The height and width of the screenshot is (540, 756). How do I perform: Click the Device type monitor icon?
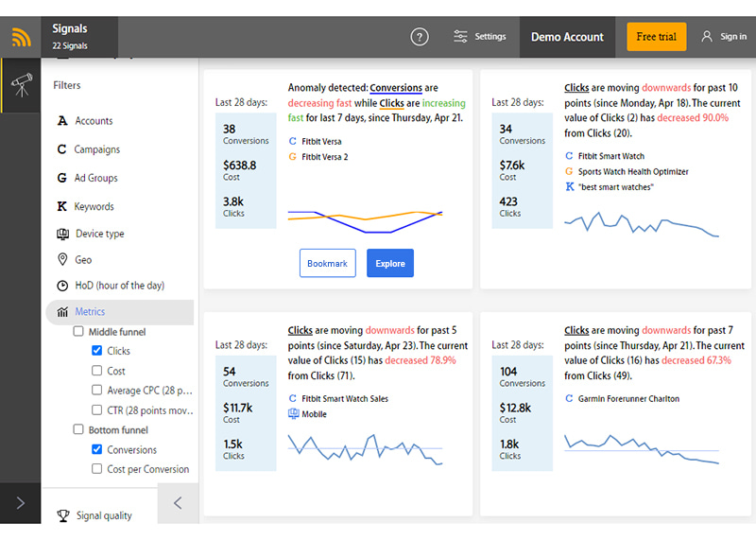pos(62,234)
